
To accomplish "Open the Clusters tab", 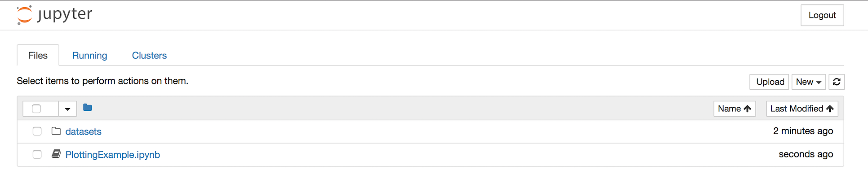I will click(149, 55).
